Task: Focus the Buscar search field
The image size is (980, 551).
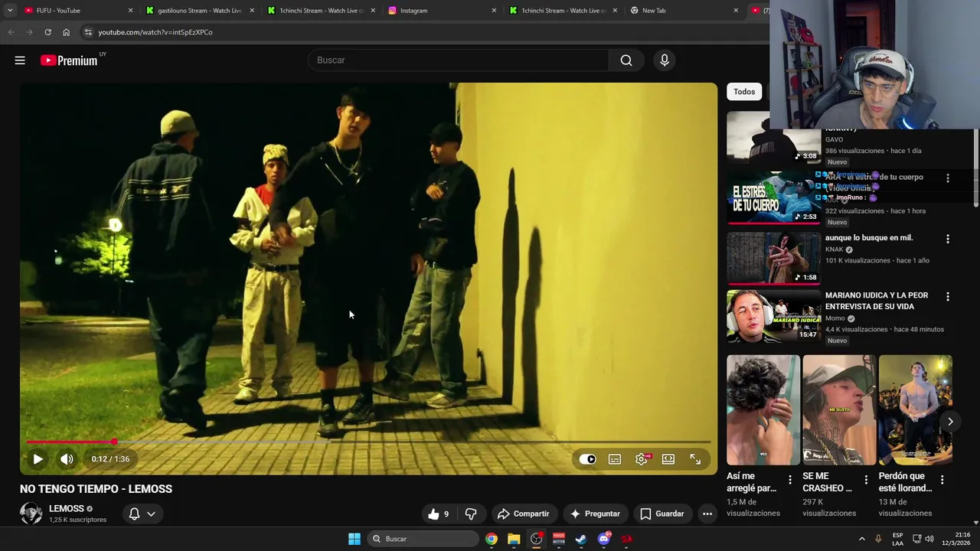Action: [458, 60]
